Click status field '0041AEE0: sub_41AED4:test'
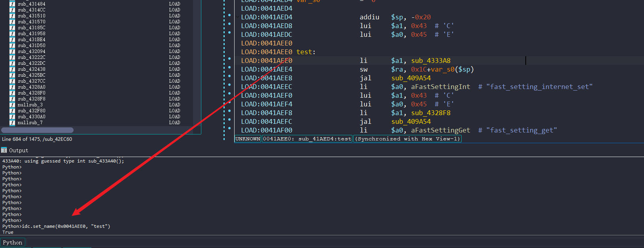Image resolution: width=644 pixels, height=248 pixels. pos(307,139)
